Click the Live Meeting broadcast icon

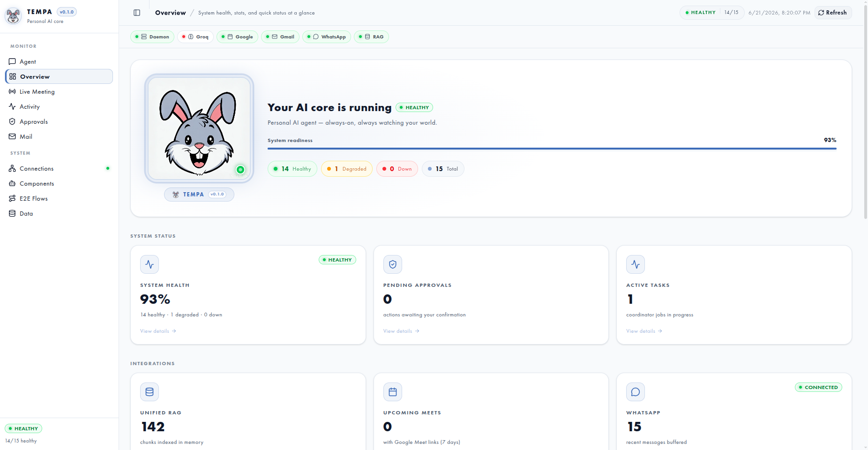pyautogui.click(x=12, y=91)
